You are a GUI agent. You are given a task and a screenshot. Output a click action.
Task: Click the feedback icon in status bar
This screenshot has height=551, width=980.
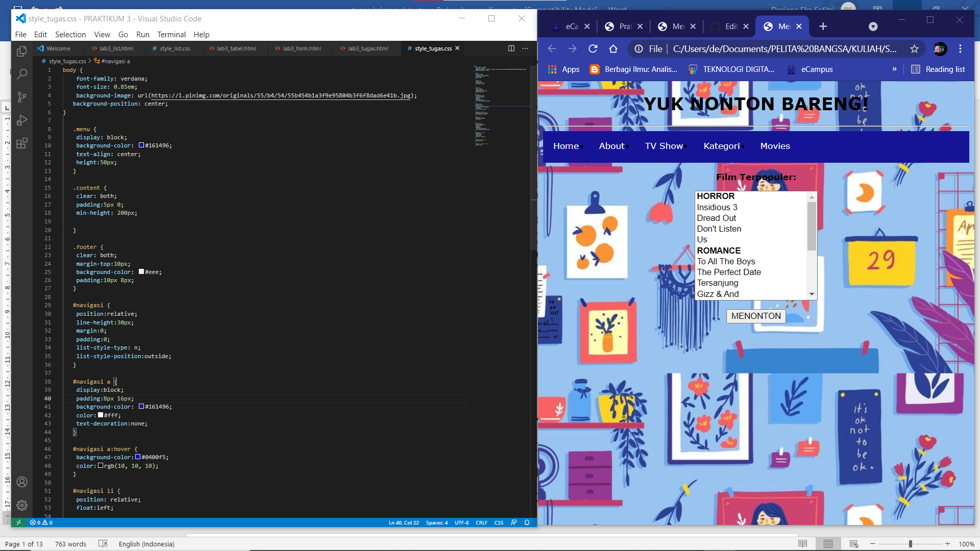[513, 522]
